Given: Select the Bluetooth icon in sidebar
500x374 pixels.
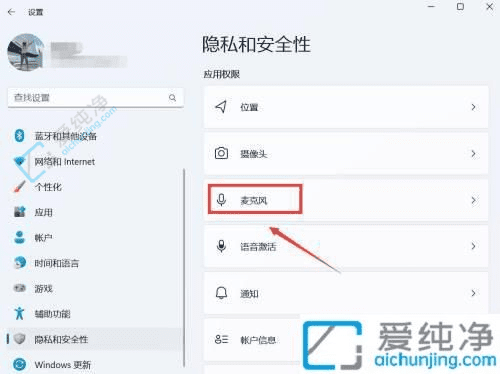Looking at the screenshot, I should click(x=19, y=135).
